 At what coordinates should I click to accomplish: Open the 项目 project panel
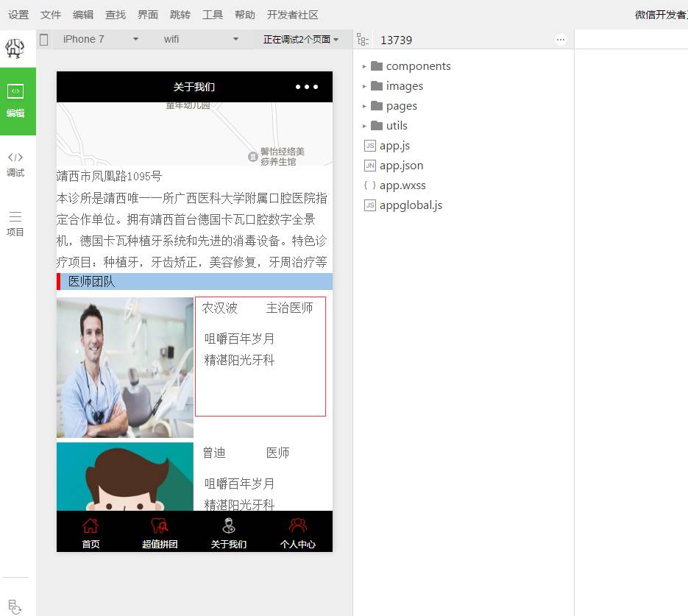[15, 224]
